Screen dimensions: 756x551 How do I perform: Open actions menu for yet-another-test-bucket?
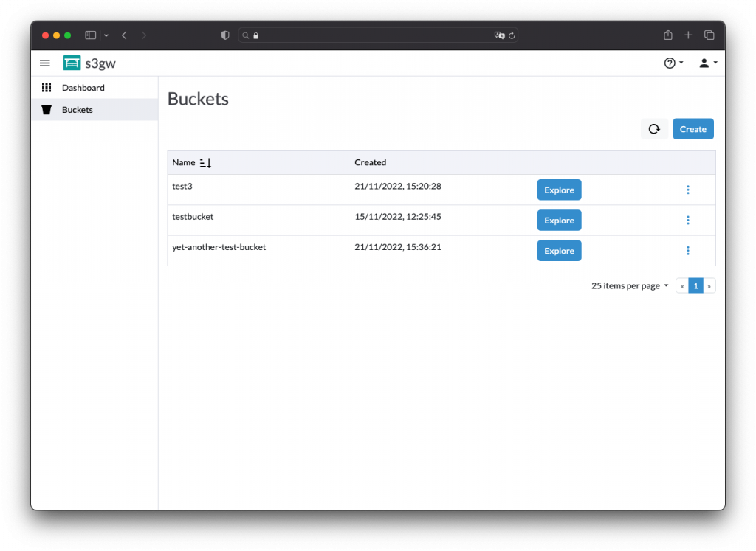(688, 251)
